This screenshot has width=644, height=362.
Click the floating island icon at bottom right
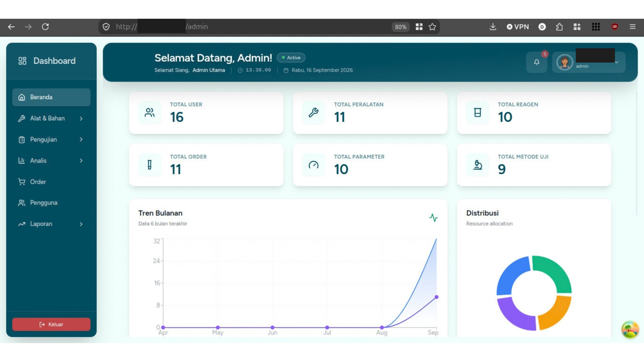pos(630,329)
